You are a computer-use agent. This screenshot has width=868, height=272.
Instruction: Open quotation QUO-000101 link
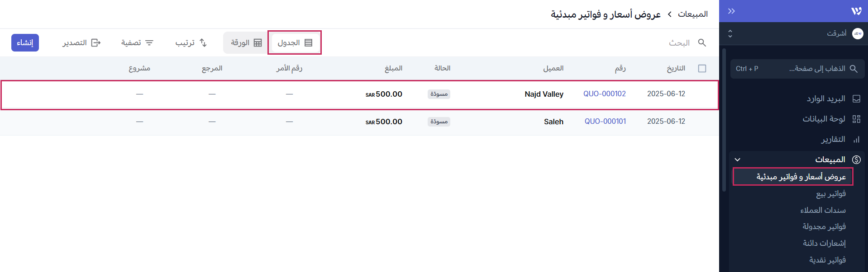pos(605,122)
